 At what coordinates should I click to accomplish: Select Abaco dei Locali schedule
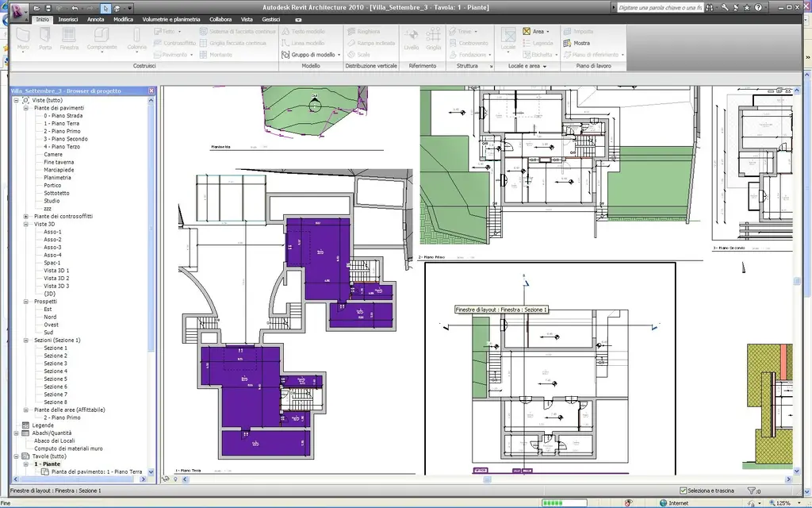[x=55, y=441]
